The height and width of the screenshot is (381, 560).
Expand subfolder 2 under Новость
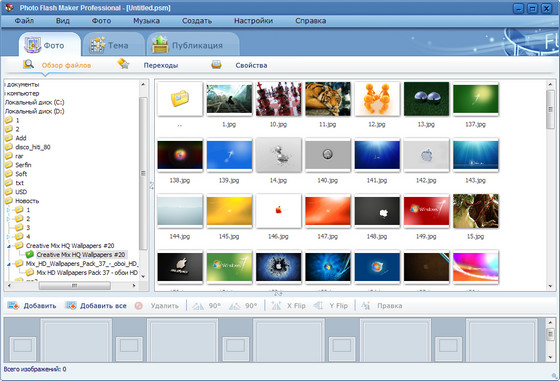tap(9, 219)
